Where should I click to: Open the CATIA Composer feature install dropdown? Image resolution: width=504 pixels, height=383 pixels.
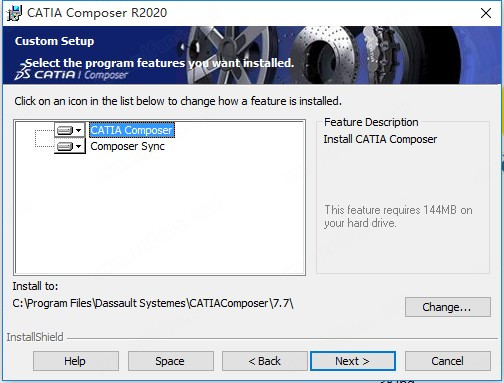[70, 130]
